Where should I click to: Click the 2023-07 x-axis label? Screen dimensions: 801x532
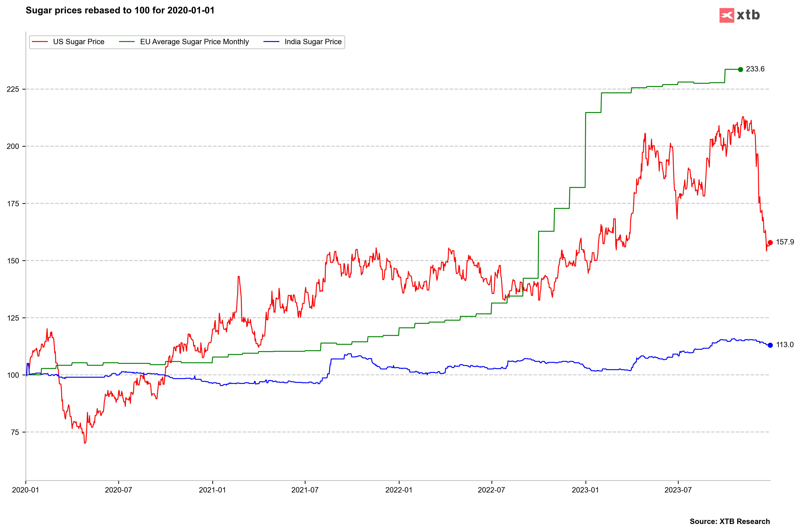tap(678, 490)
